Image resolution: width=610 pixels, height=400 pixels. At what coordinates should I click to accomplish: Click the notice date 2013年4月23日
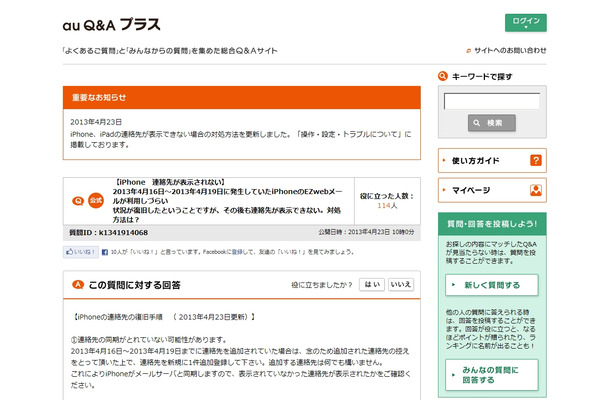[x=96, y=122]
